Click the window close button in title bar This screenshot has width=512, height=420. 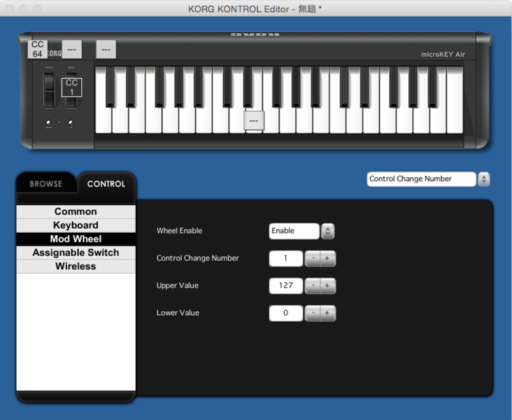coord(10,9)
